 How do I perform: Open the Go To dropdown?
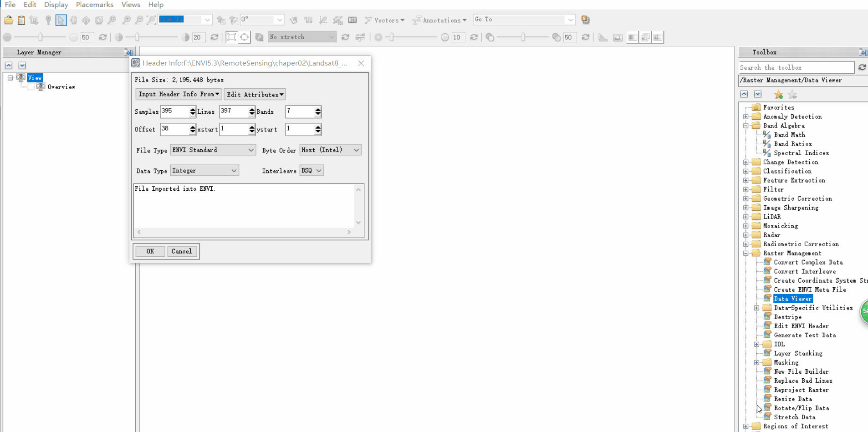524,20
